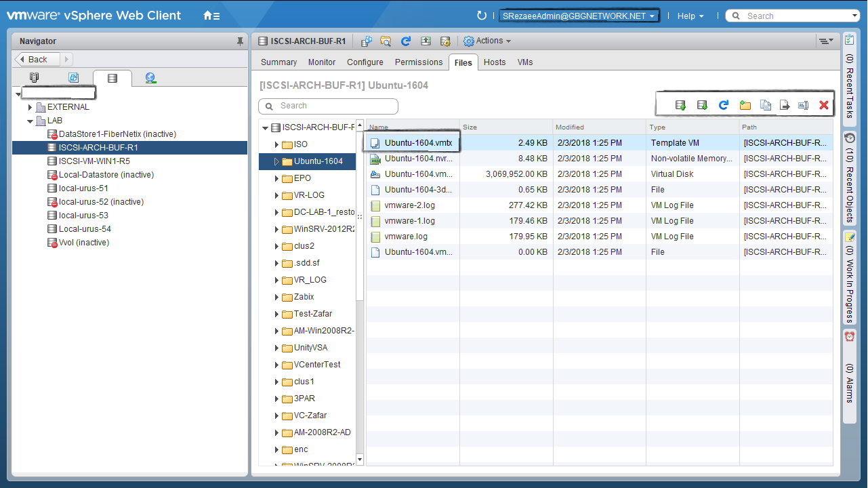The image size is (868, 488).
Task: Click the Recent Tasks panel icon
Action: pyautogui.click(x=850, y=41)
